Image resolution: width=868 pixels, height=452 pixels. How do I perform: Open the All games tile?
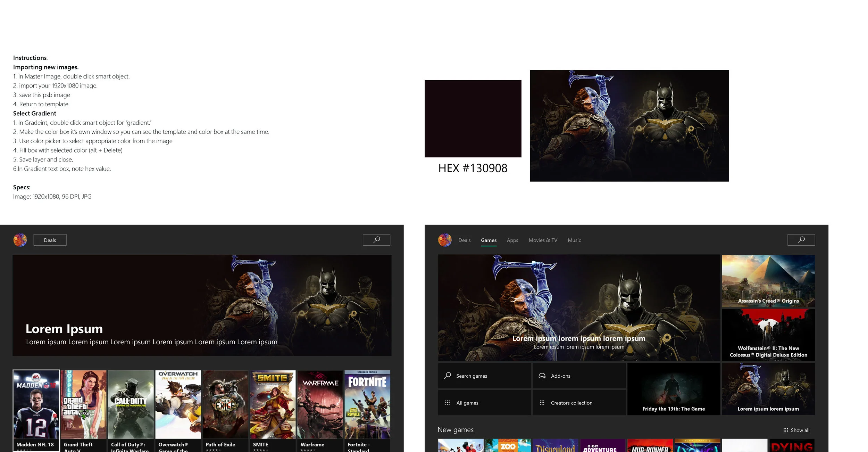[484, 403]
